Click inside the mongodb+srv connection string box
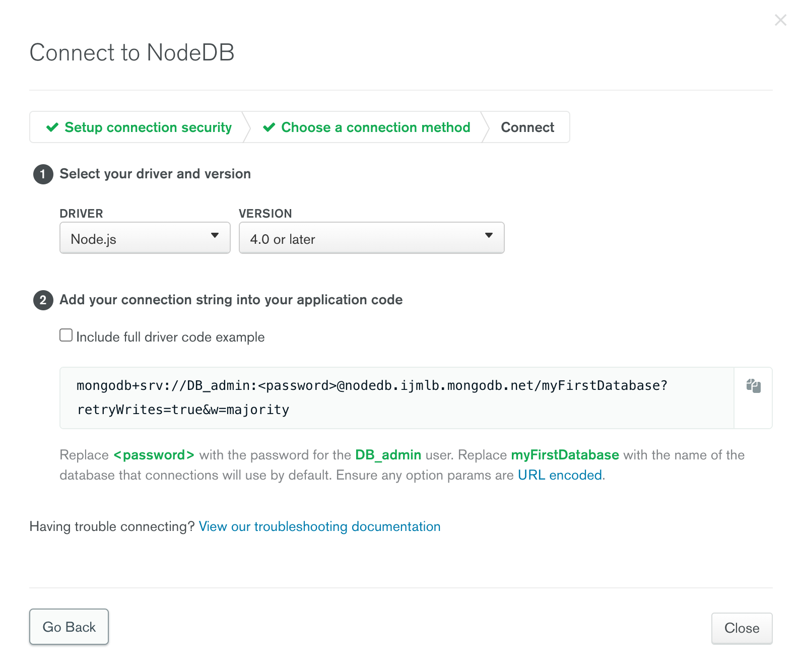 [x=396, y=398]
